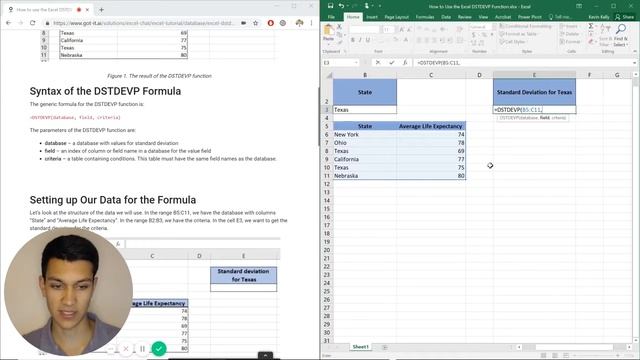The height and width of the screenshot is (360, 640).
Task: Bookmark page with the star icon
Action: pyautogui.click(x=256, y=23)
